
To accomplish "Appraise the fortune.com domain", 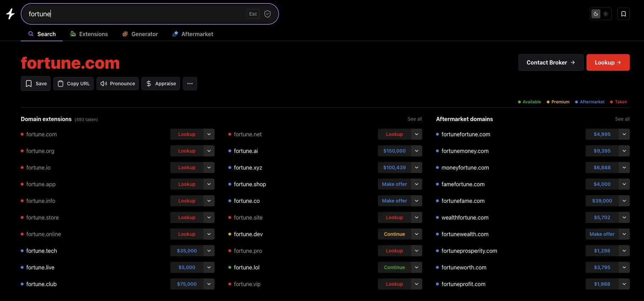I will click(161, 83).
